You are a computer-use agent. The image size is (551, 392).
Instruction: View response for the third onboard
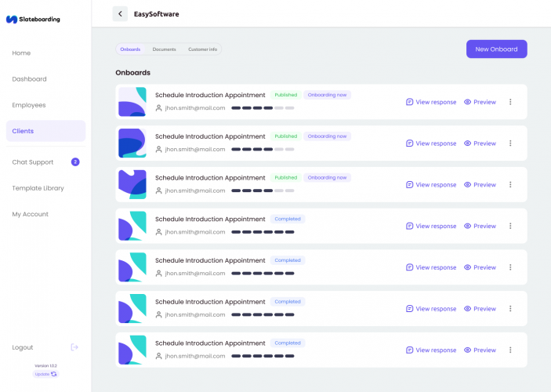(x=431, y=184)
